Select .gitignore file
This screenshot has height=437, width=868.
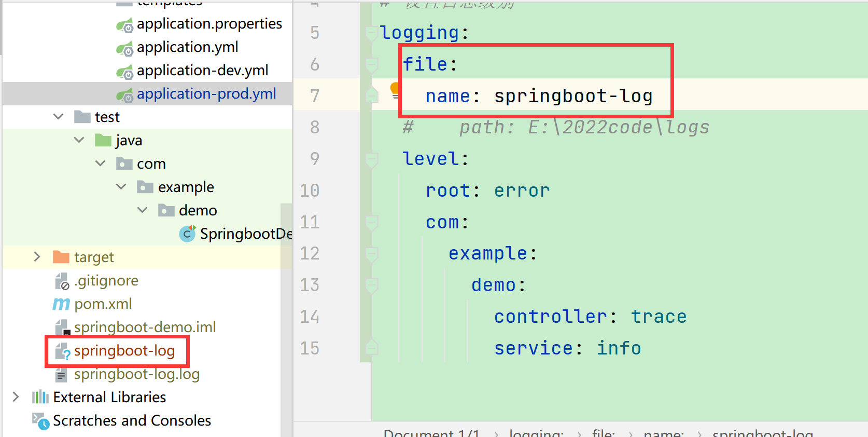106,281
